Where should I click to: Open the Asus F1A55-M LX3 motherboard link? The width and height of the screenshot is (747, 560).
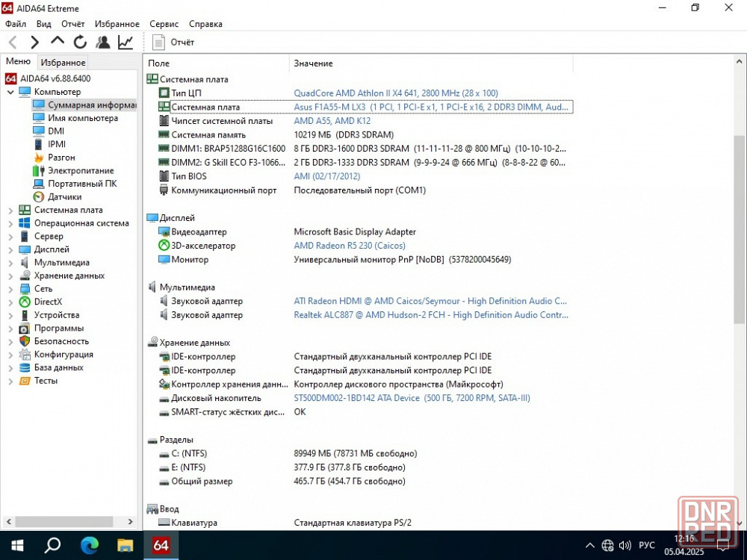[431, 107]
